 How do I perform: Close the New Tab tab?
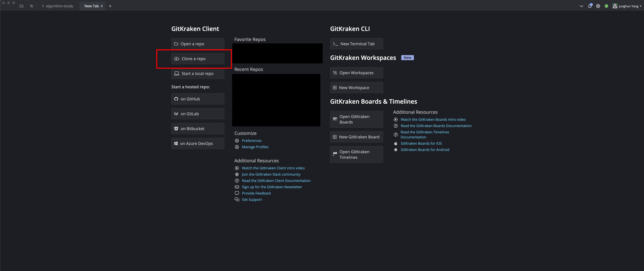tap(102, 6)
